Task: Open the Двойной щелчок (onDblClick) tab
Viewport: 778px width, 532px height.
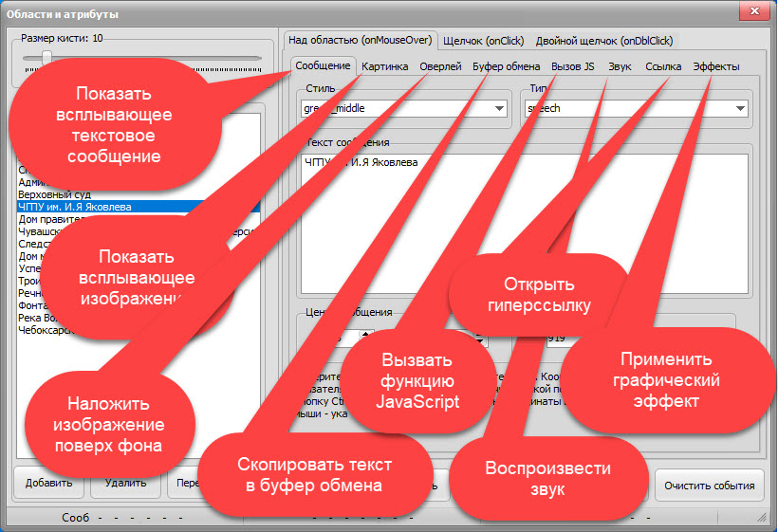Action: 603,41
